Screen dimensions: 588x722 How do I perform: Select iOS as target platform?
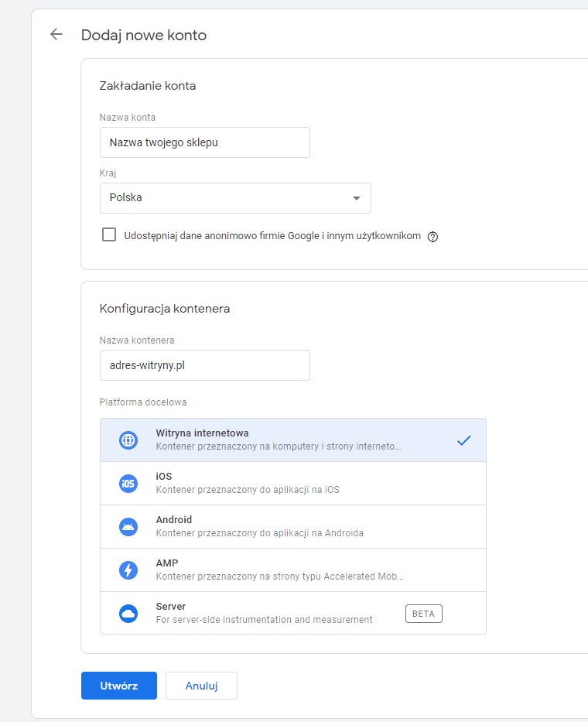[293, 484]
